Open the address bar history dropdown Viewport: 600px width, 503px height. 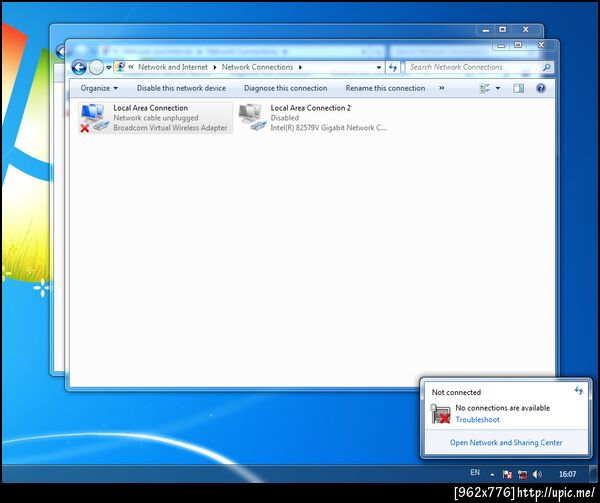tap(379, 67)
